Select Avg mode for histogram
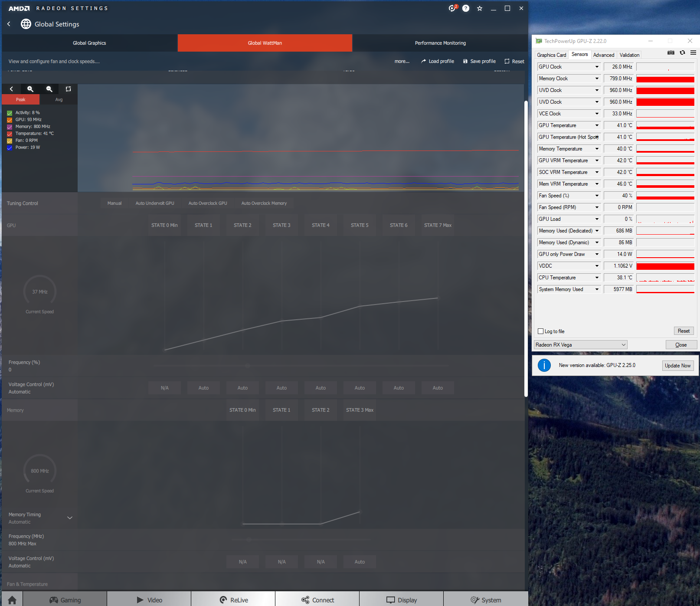700x606 pixels. (x=59, y=100)
